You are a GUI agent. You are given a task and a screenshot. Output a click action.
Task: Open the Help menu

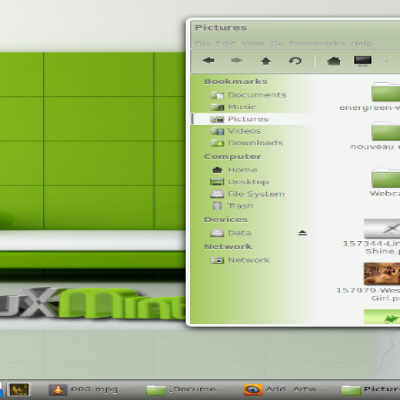(x=361, y=43)
